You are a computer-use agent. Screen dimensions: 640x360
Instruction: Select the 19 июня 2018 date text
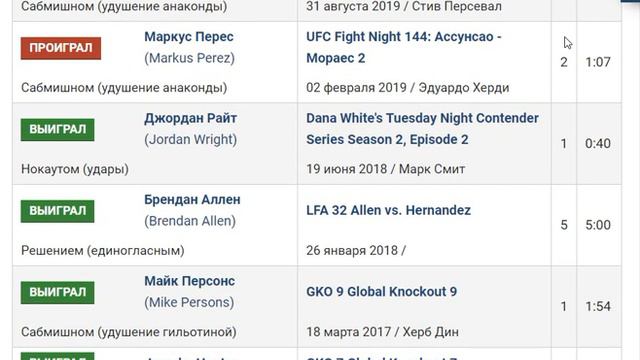click(x=347, y=169)
